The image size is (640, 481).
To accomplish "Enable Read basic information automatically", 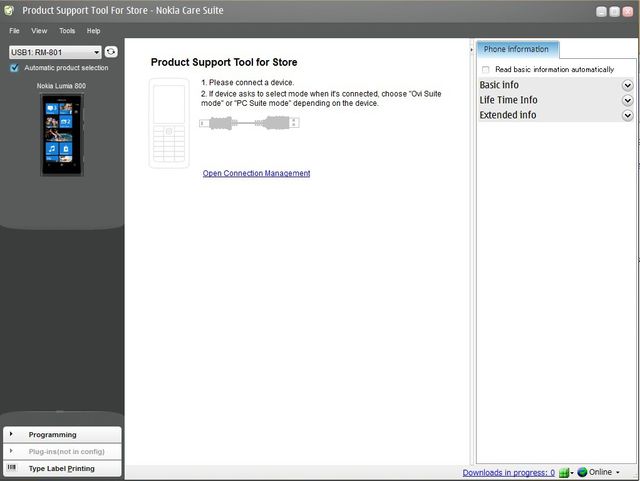I will pyautogui.click(x=486, y=69).
